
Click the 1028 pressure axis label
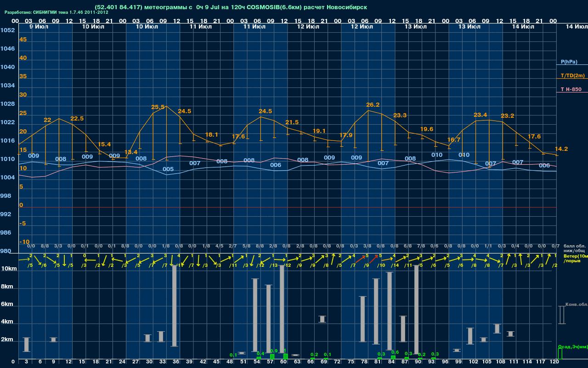7,103
